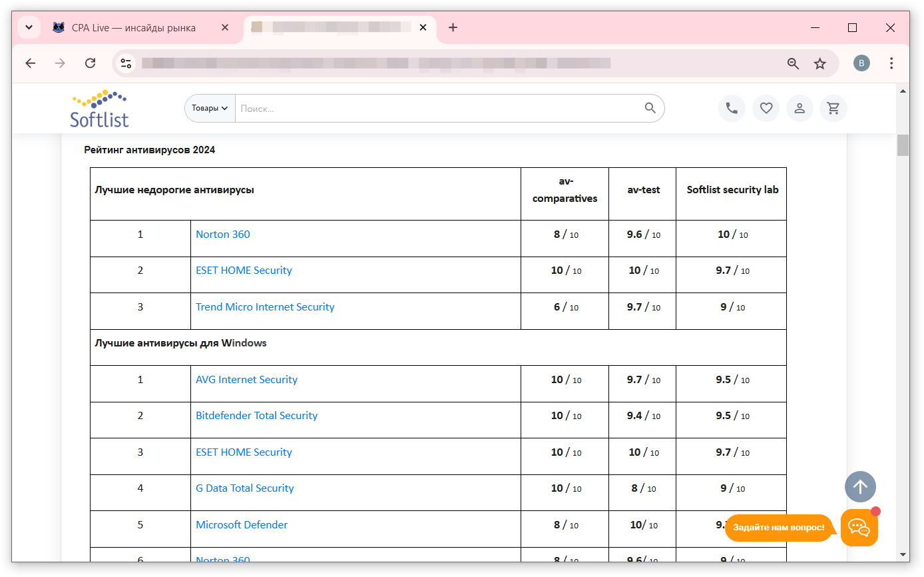
Task: Open Norton 360 link in budget antivirus list
Action: click(223, 235)
